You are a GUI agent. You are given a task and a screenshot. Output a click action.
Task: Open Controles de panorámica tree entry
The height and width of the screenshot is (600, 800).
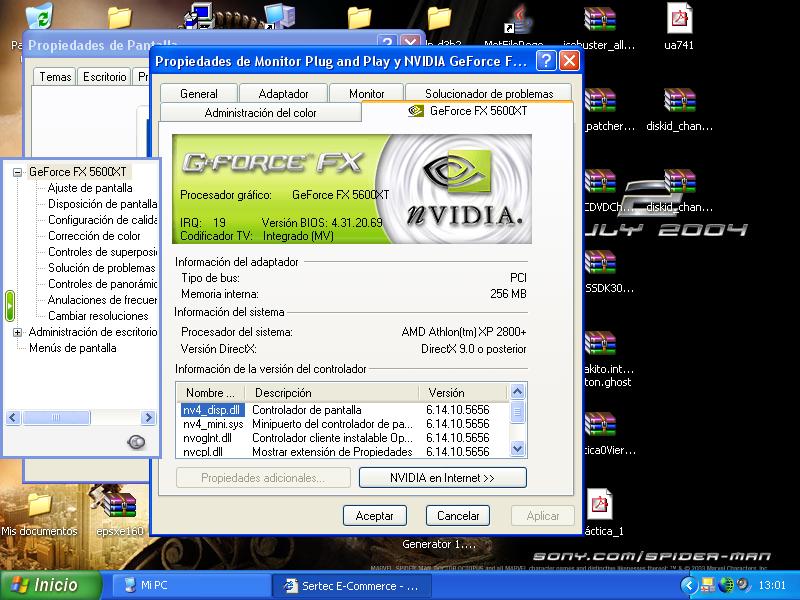103,284
